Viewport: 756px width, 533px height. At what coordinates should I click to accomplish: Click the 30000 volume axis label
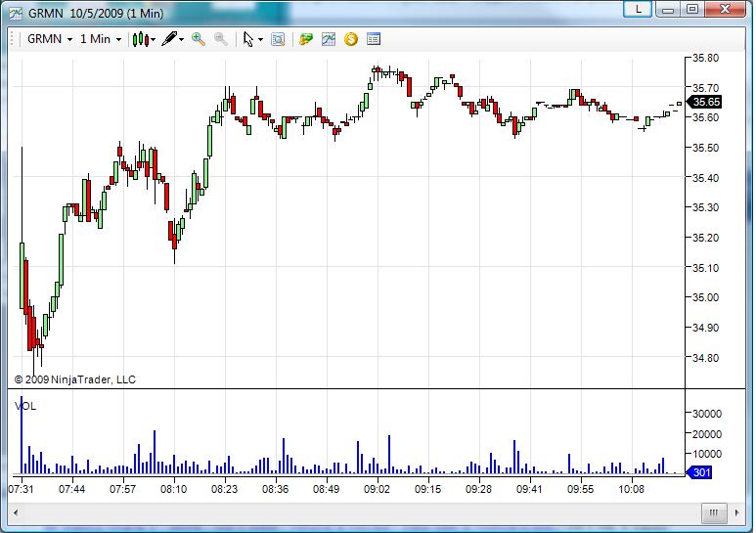coord(707,414)
